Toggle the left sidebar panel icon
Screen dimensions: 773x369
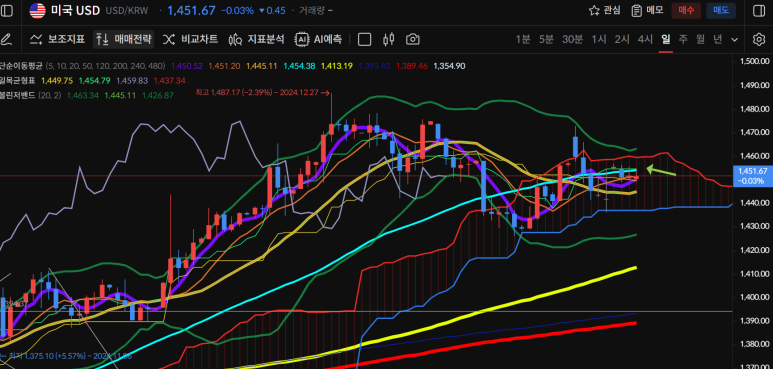[7, 10]
